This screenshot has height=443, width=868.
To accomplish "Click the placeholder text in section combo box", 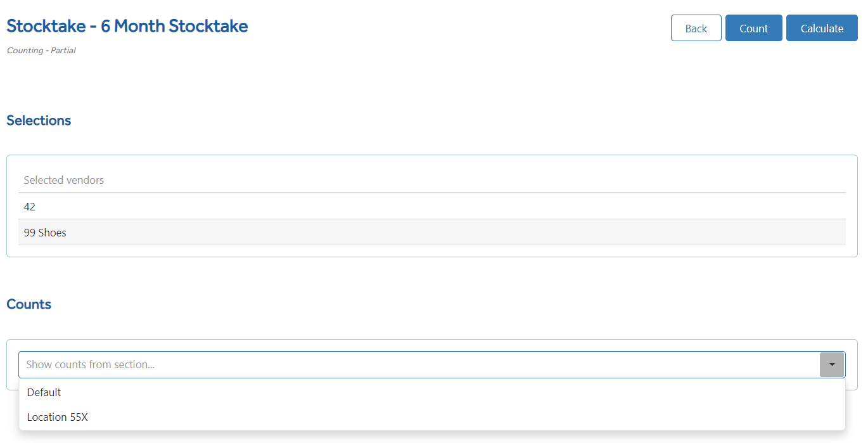I will pos(90,364).
